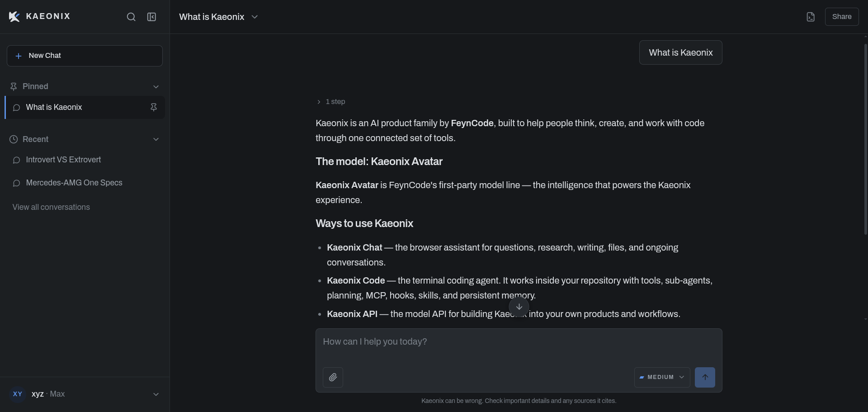Click the XY user avatar
This screenshot has width=868, height=412.
pyautogui.click(x=18, y=394)
